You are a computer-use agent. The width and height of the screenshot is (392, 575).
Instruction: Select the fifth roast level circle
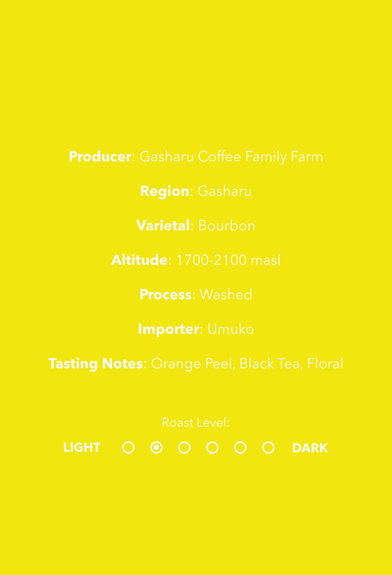point(240,448)
